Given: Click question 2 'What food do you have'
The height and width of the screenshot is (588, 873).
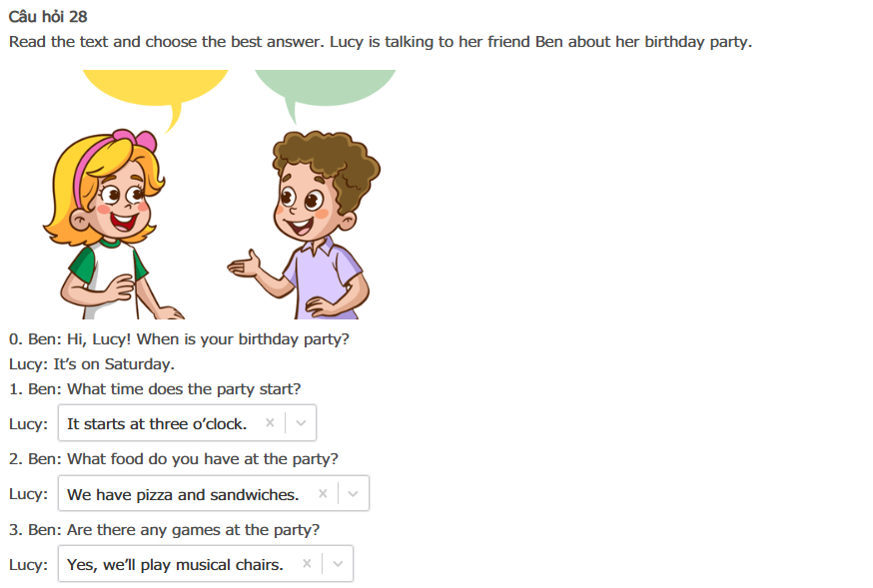Looking at the screenshot, I should point(174,458).
